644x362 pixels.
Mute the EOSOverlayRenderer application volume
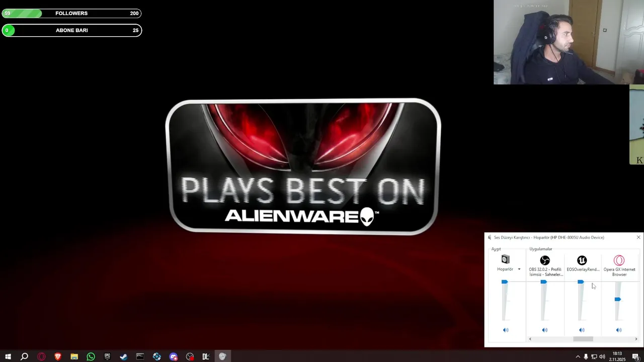(x=582, y=330)
